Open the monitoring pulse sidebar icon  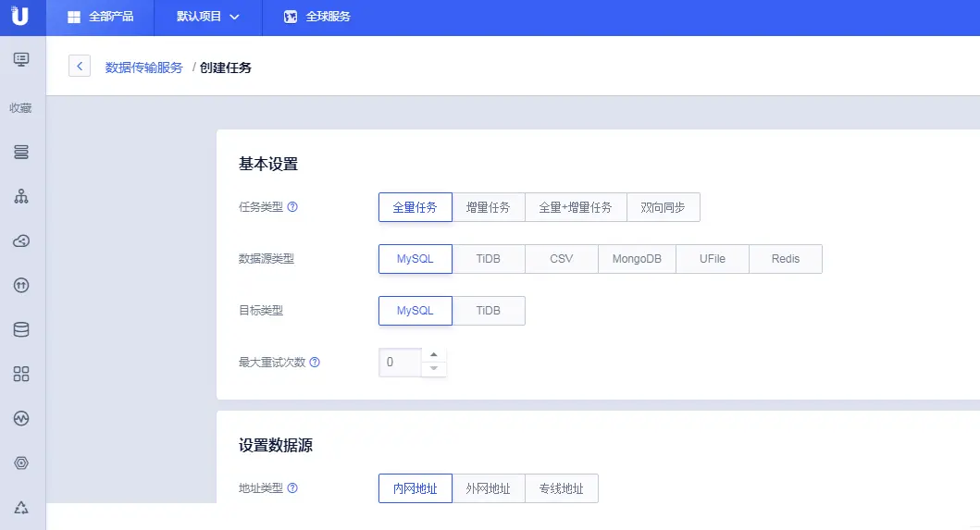21,418
